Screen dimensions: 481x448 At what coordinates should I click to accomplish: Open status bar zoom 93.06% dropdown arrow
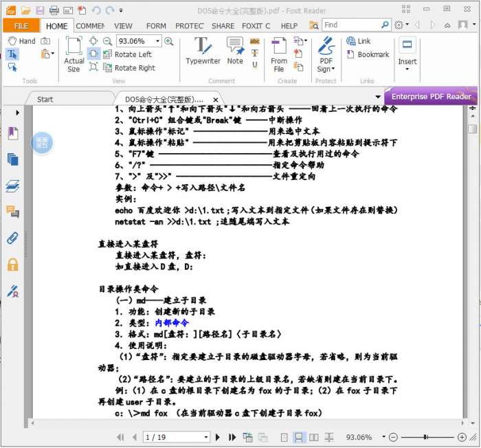pos(383,436)
